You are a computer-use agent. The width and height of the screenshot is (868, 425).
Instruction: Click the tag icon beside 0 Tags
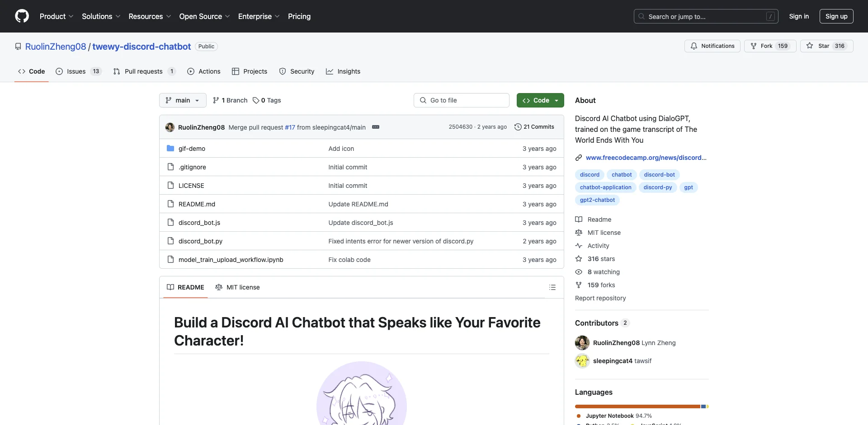(256, 100)
